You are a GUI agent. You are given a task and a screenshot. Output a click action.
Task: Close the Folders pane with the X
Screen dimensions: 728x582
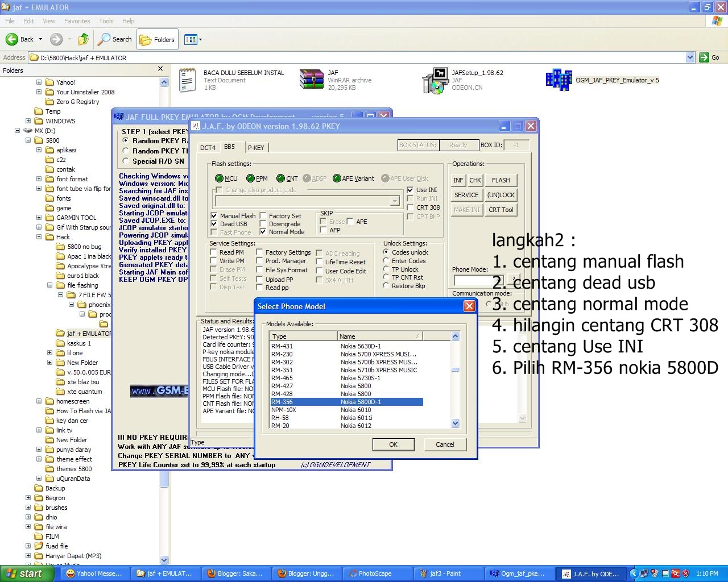point(160,69)
